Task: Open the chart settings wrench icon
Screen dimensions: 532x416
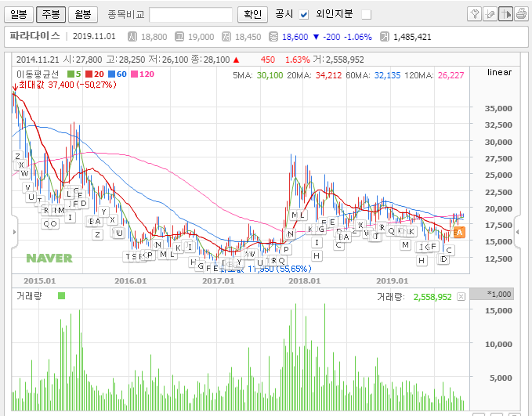Action: tap(474, 14)
